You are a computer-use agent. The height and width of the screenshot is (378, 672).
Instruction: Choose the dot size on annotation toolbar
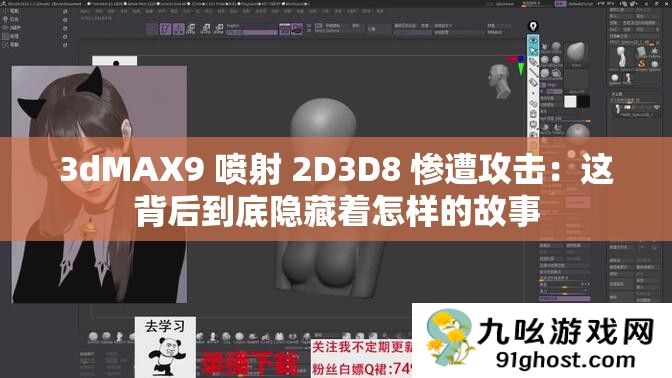(x=533, y=93)
